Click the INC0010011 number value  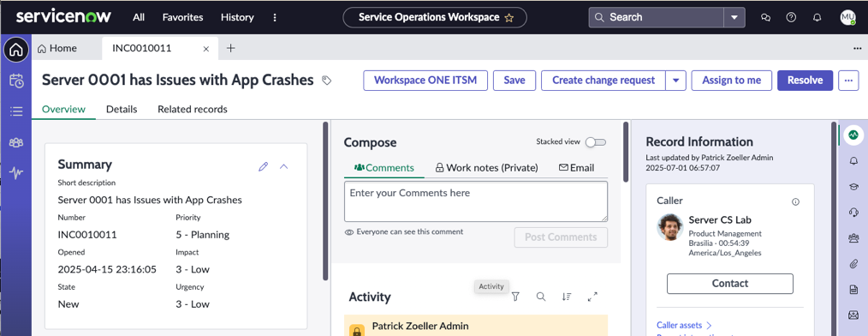point(87,235)
